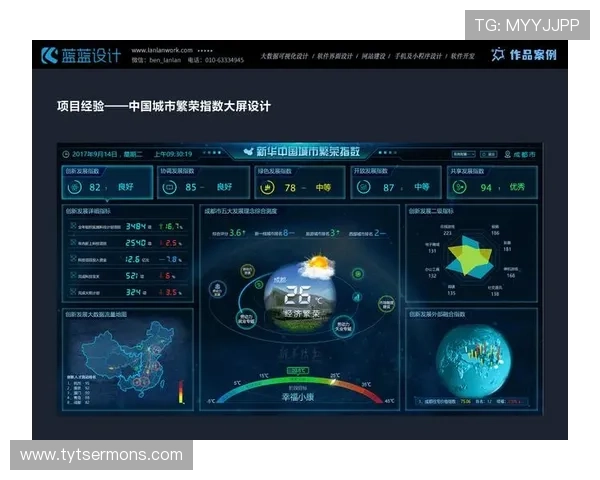Click the row icon beside value 3484
Viewport: 600px width, 480px height.
(73, 226)
